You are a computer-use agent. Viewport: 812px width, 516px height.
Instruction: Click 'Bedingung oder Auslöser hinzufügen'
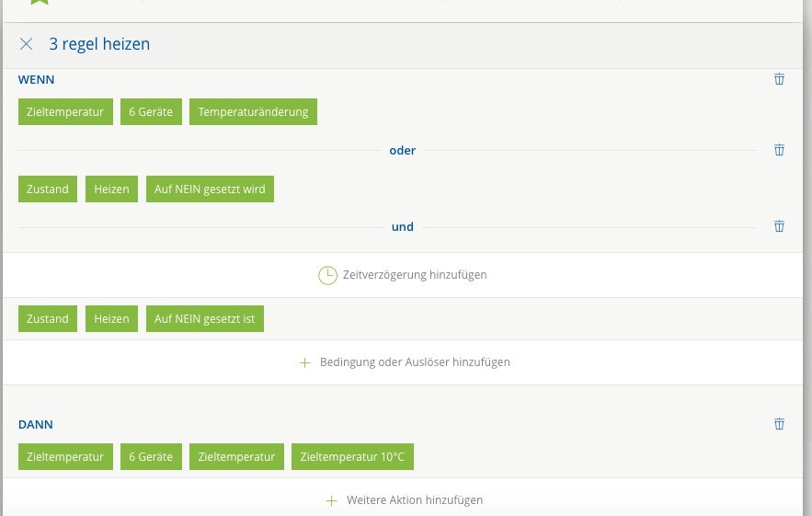point(415,362)
